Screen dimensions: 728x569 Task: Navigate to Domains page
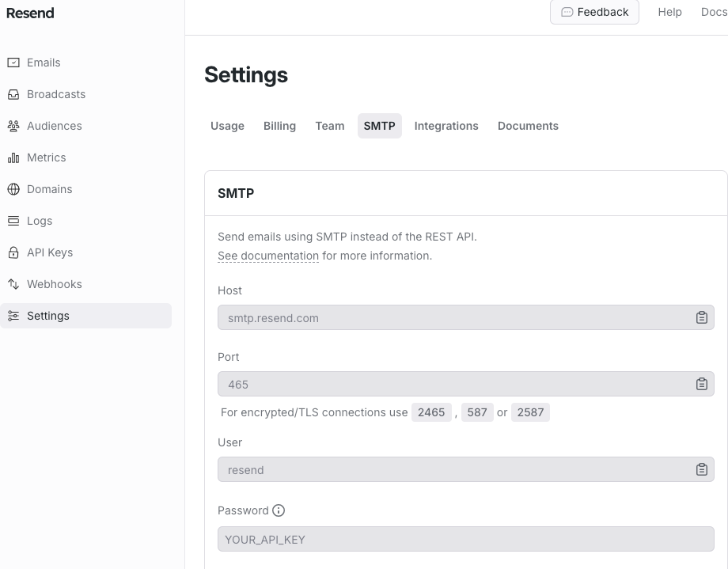point(49,189)
